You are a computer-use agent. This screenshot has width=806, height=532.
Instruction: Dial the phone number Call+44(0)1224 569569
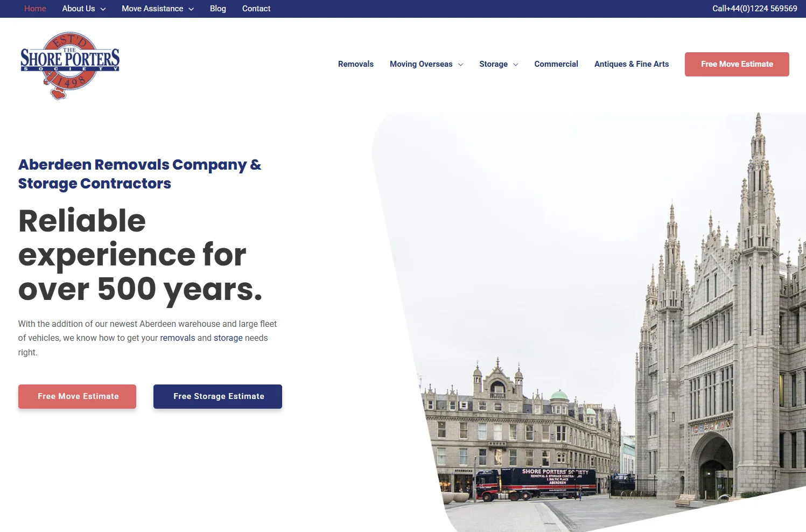754,9
